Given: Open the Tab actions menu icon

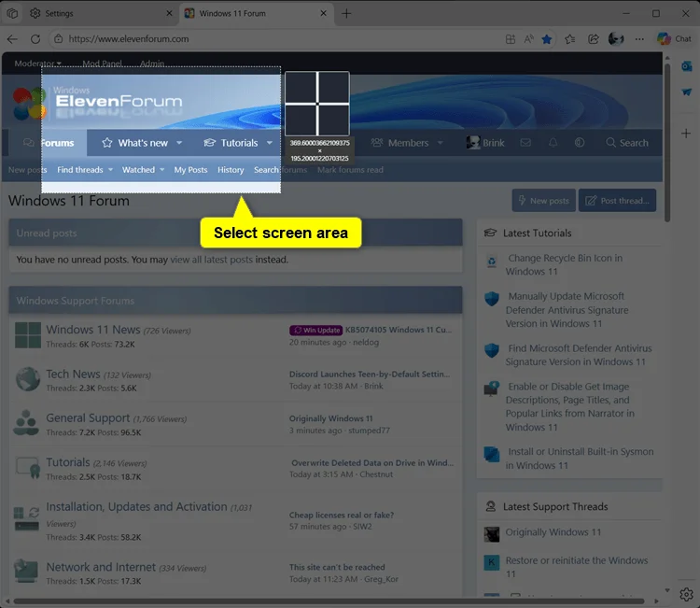Looking at the screenshot, I should 12,13.
